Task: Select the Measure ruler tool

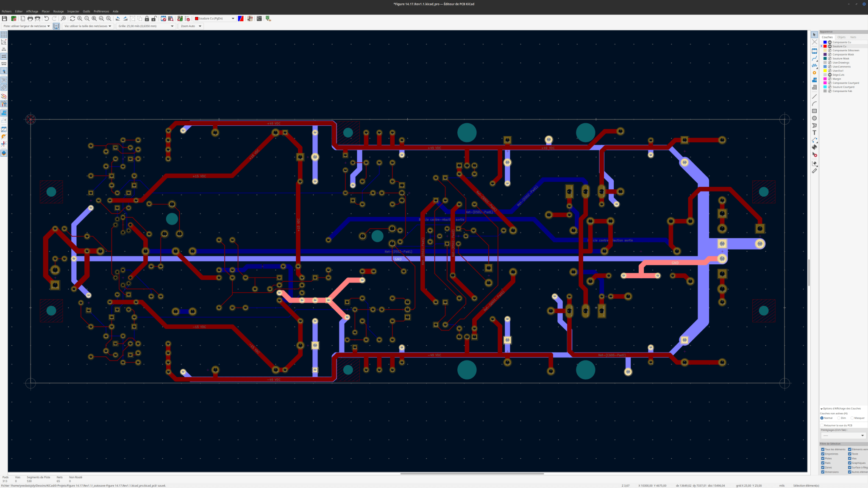Action: click(814, 171)
